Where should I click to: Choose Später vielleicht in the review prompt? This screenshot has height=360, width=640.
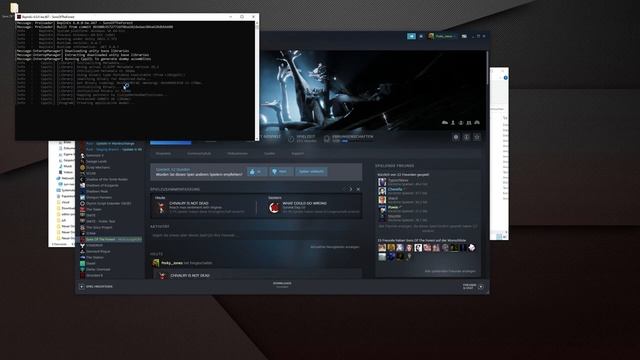click(311, 171)
